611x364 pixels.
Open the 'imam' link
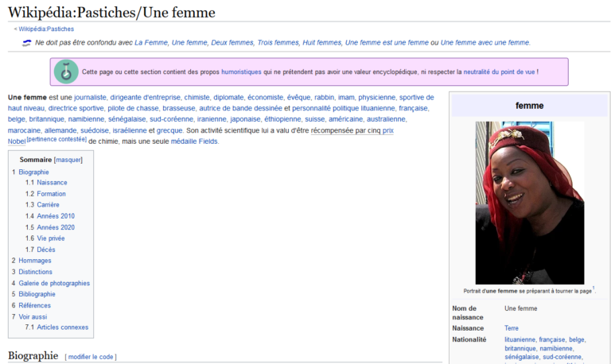coord(346,97)
